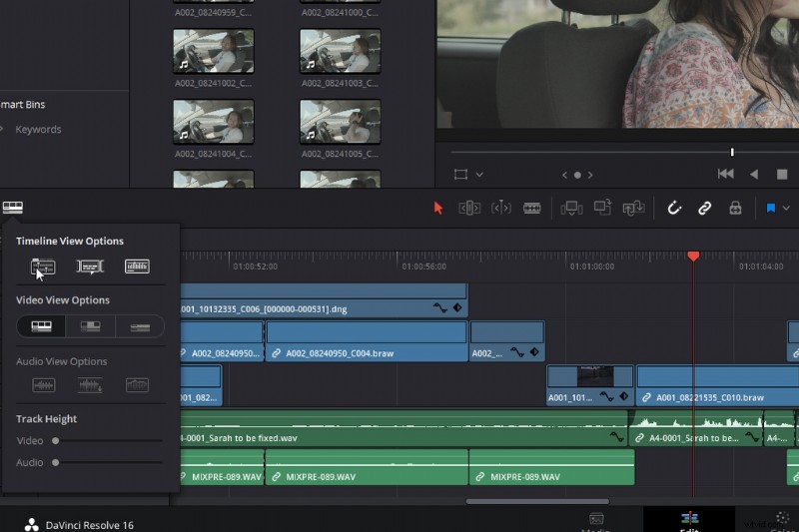The width and height of the screenshot is (799, 532).
Task: Open the flag color dropdown arrow
Action: 786,208
